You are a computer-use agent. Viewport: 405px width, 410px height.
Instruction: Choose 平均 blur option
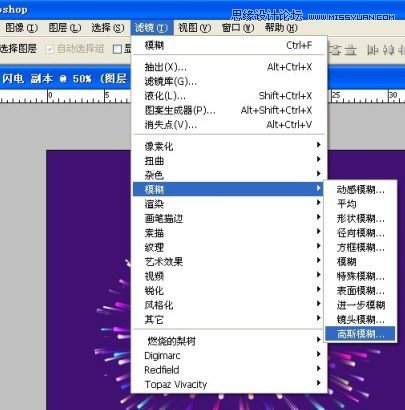[360, 204]
